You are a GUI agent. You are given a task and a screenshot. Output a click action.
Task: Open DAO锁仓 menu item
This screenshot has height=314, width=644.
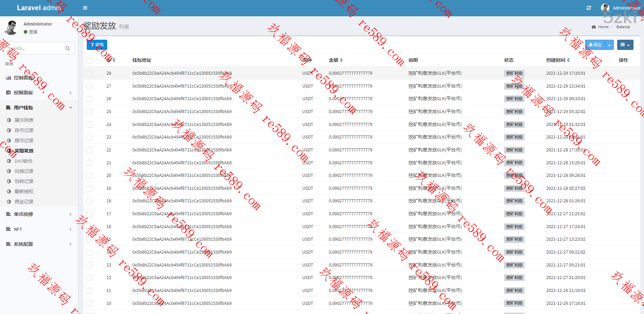(23, 161)
